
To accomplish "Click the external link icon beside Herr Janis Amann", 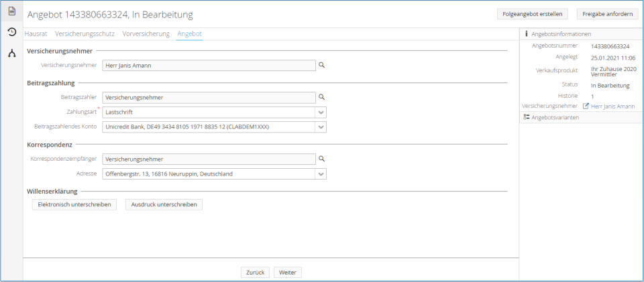I will pos(586,107).
